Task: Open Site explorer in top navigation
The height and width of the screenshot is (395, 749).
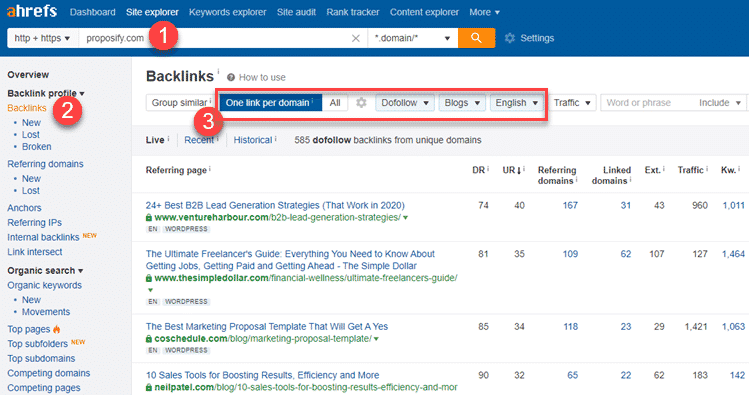Action: click(x=152, y=12)
